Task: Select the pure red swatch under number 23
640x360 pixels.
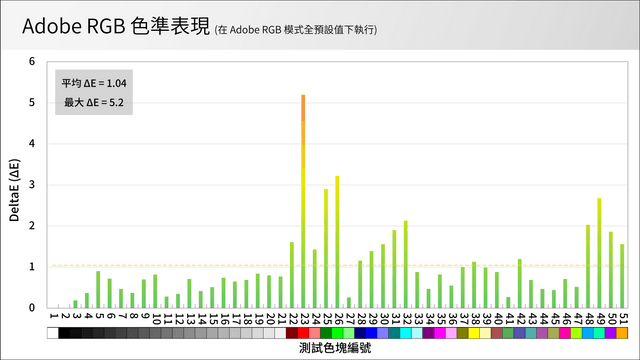Action: [303, 333]
